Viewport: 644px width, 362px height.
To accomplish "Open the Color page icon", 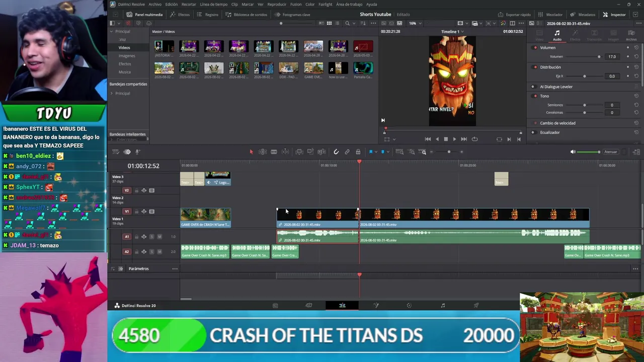I will [x=409, y=305].
